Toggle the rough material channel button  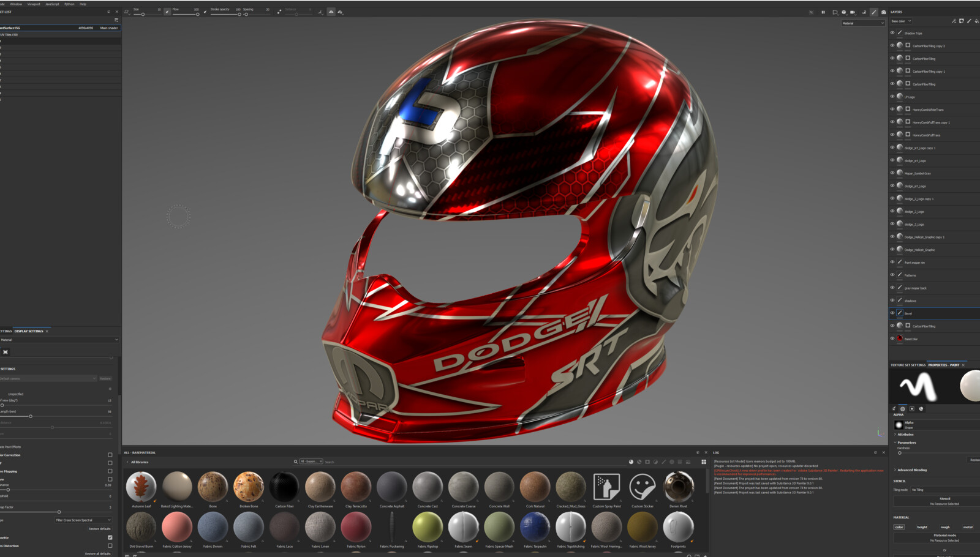tap(945, 527)
